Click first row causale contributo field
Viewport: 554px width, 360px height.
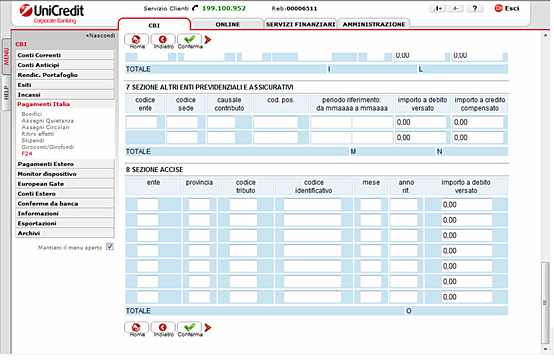point(221,122)
